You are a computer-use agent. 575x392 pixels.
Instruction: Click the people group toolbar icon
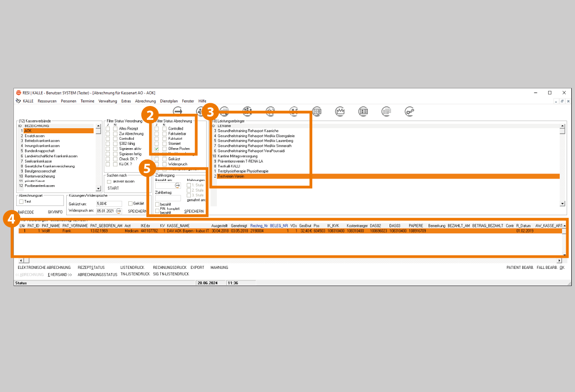click(x=247, y=111)
